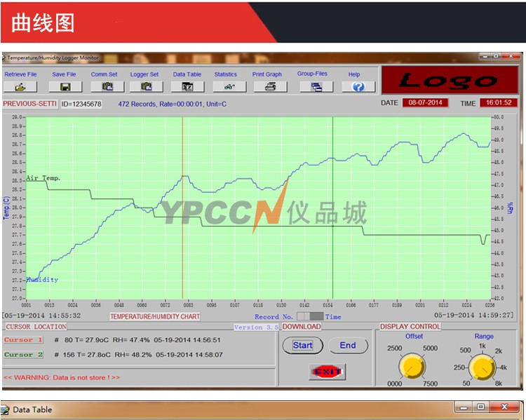This screenshot has width=526, height=420.
Task: Open Logger Set configuration icon
Action: (x=147, y=87)
